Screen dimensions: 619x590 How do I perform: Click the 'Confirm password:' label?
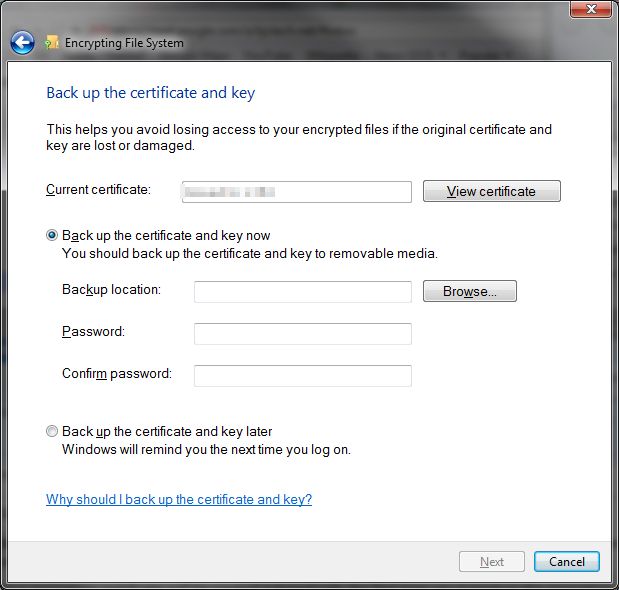117,374
